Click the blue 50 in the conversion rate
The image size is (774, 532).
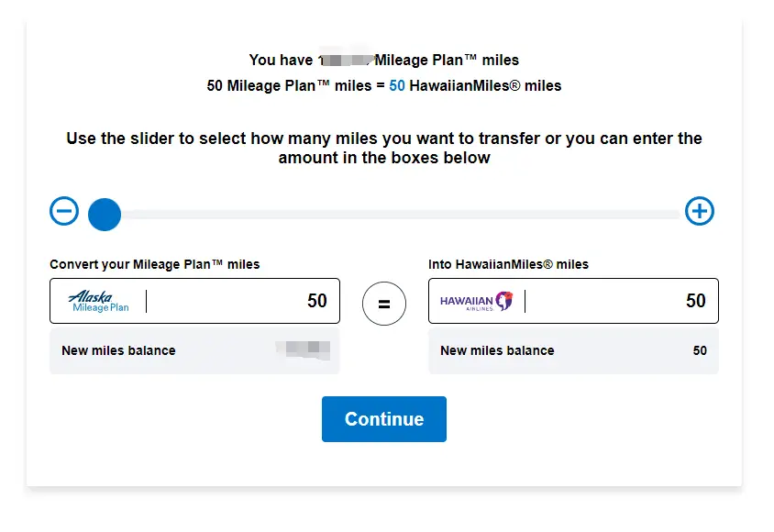[x=397, y=86]
